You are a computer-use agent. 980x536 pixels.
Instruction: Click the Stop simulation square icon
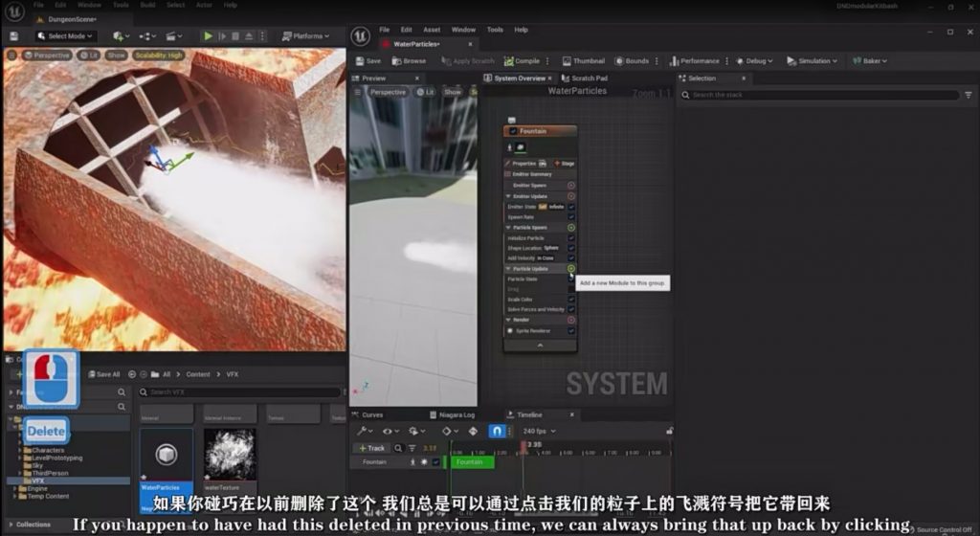[x=235, y=36]
